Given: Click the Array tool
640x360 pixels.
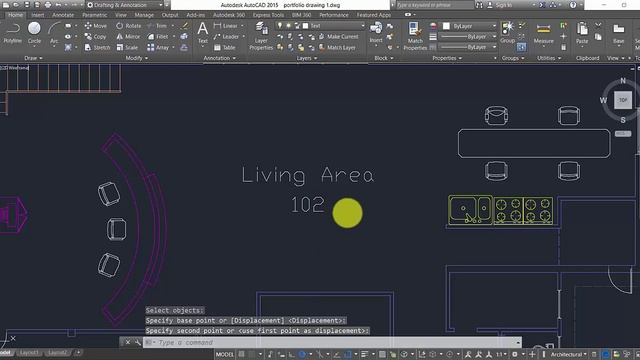Looking at the screenshot, I should (158, 48).
